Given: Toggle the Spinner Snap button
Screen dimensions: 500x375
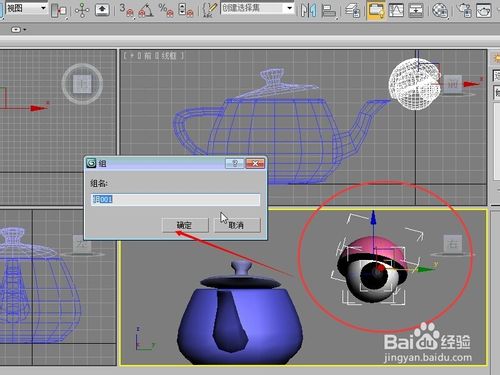Looking at the screenshot, I should 186,10.
